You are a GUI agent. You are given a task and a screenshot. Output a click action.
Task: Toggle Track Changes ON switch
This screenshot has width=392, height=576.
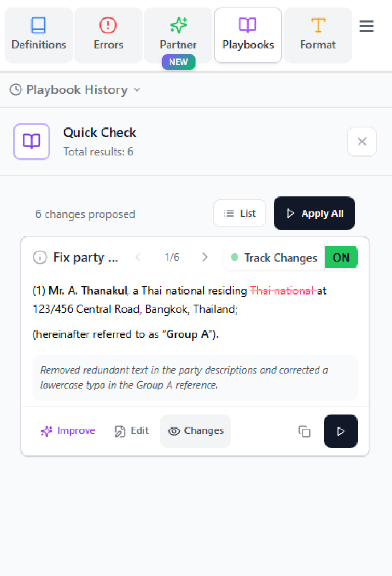341,257
